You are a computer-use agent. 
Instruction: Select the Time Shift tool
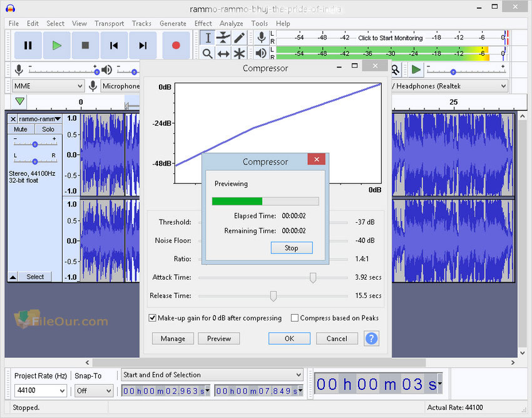click(x=223, y=53)
